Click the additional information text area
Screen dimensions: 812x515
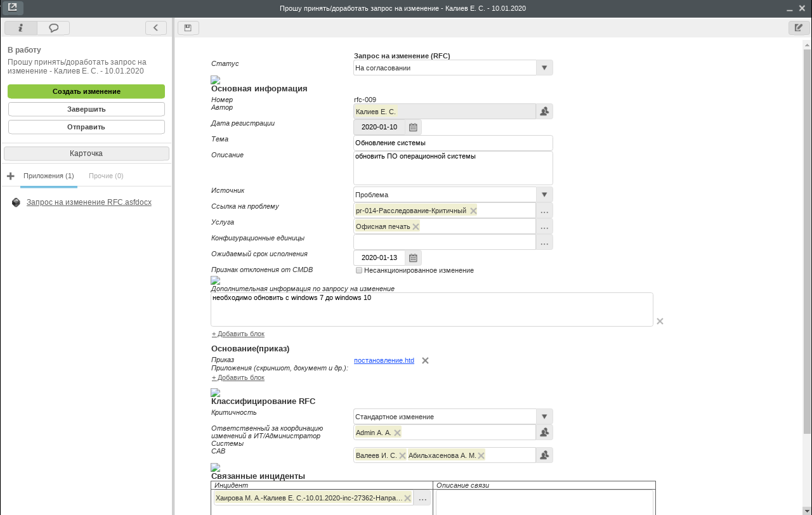click(432, 310)
